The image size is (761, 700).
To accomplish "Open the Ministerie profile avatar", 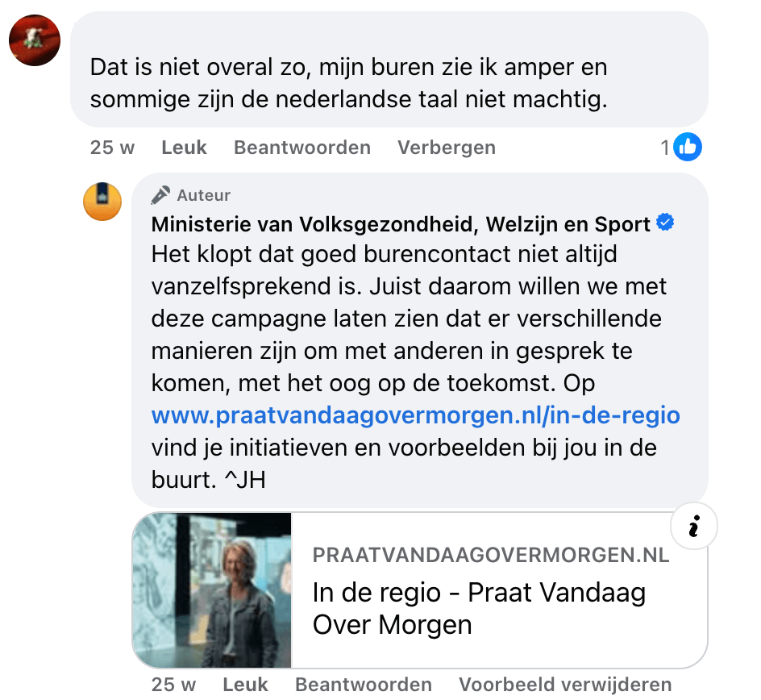I will tap(102, 202).
